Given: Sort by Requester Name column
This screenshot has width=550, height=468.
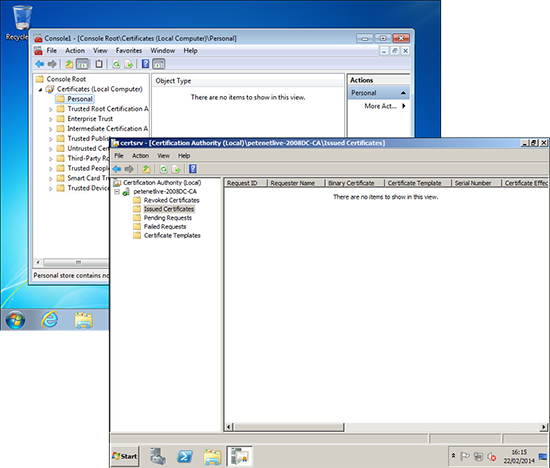Looking at the screenshot, I should [x=296, y=183].
